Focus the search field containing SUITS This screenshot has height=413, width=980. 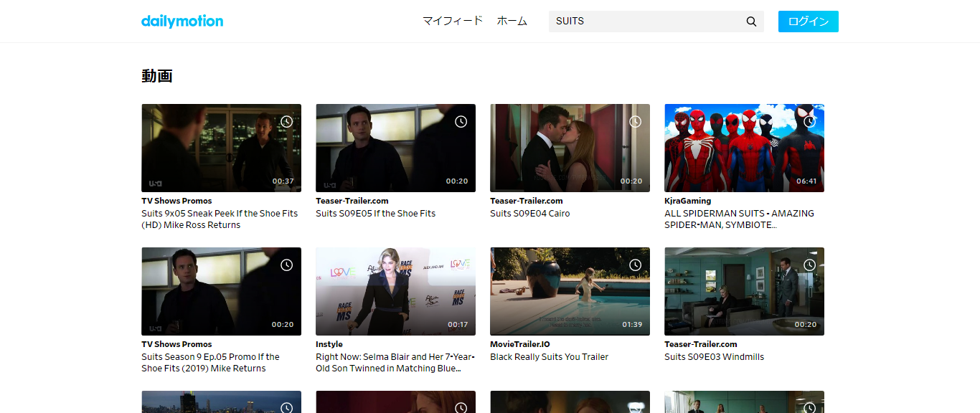click(x=646, y=22)
